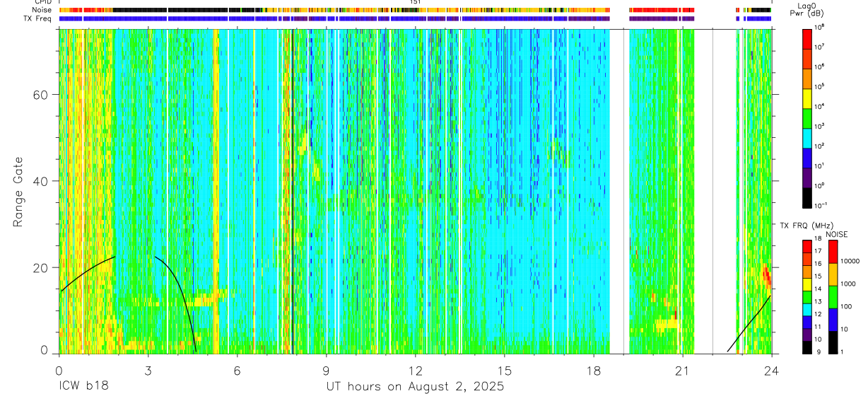Image resolution: width=868 pixels, height=401 pixels.
Task: Select the '14' label on the TX FRQ scale
Action: pos(819,289)
